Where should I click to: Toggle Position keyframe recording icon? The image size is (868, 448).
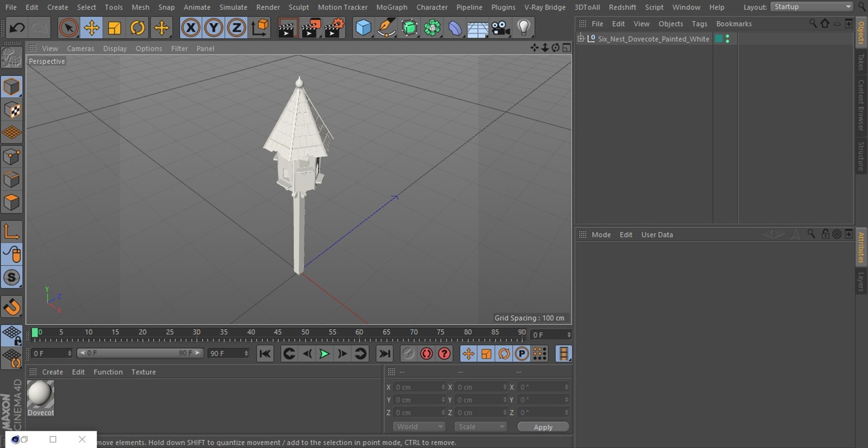coord(468,354)
